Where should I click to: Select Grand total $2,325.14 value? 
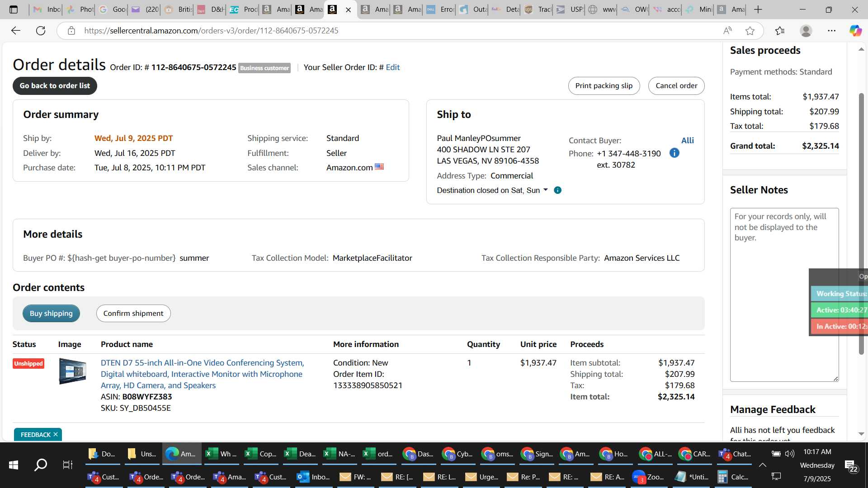coord(821,146)
